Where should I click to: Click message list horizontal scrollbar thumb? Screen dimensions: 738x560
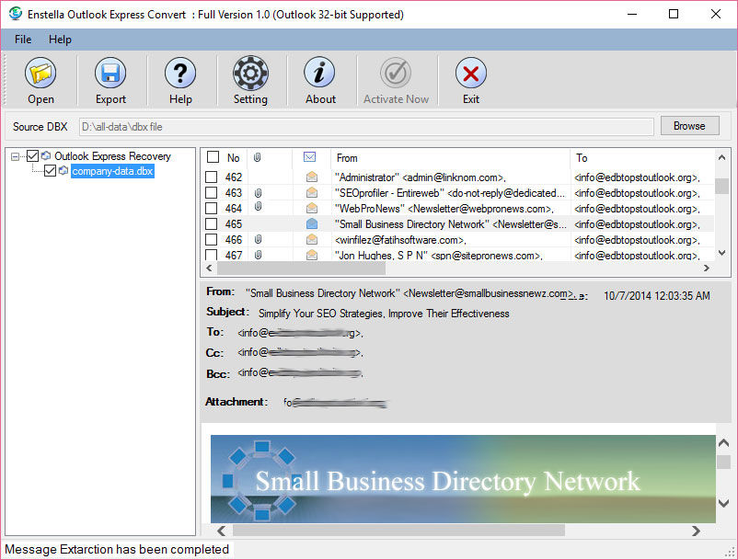pos(301,268)
